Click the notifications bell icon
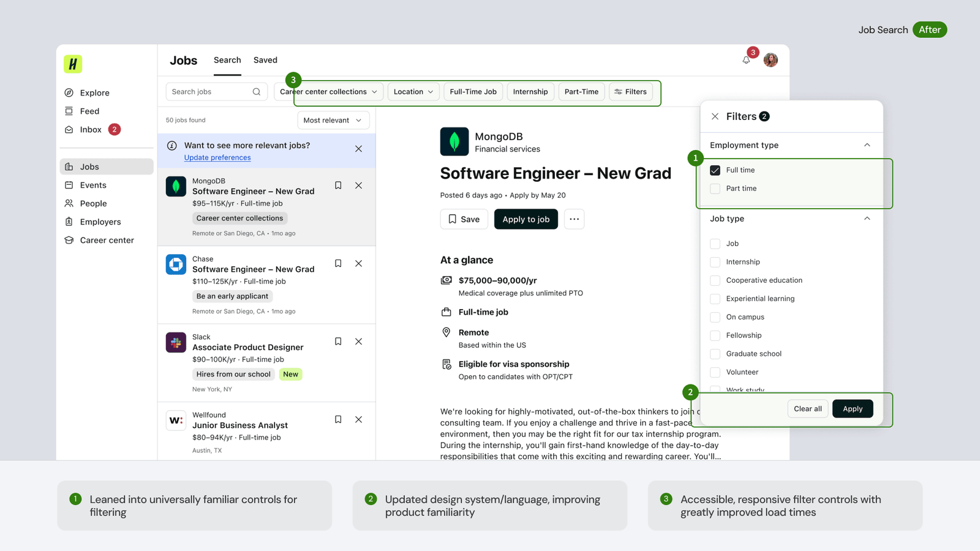Image resolution: width=980 pixels, height=551 pixels. pyautogui.click(x=746, y=59)
